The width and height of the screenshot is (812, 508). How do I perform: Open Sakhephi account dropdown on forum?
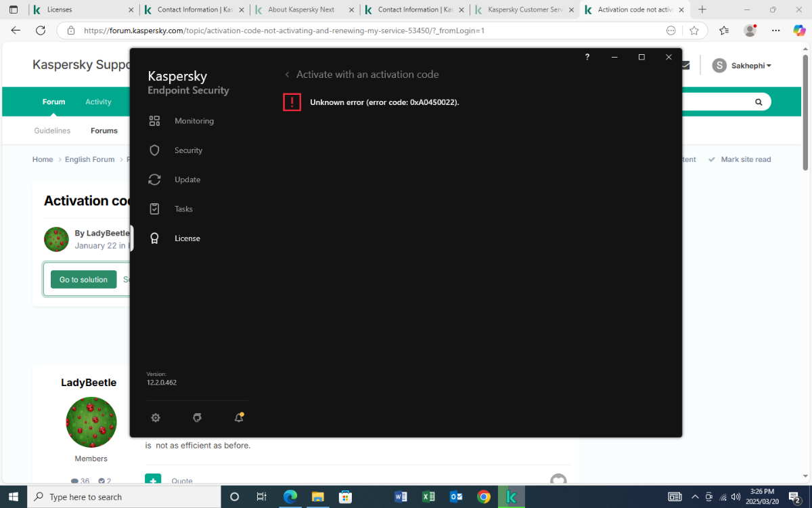[742, 66]
